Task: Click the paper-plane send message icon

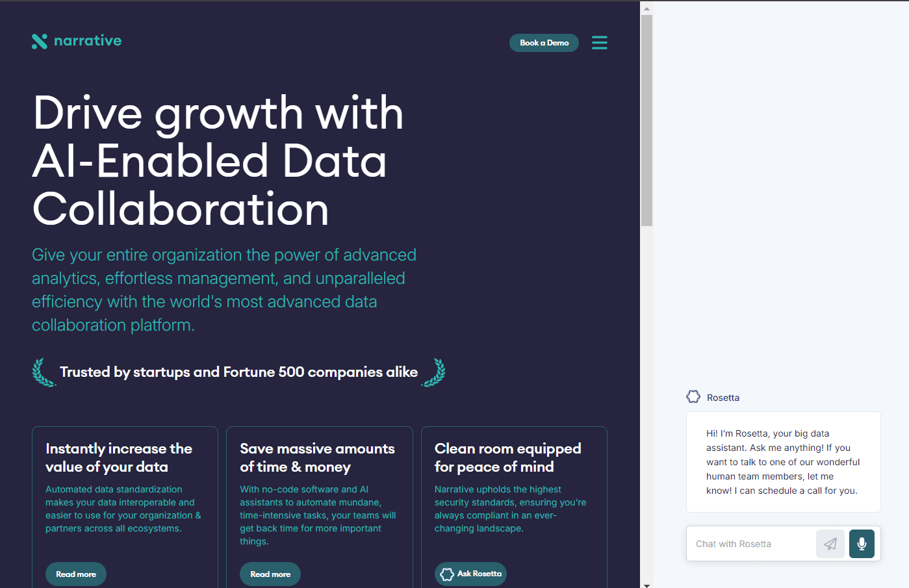Action: (x=830, y=544)
